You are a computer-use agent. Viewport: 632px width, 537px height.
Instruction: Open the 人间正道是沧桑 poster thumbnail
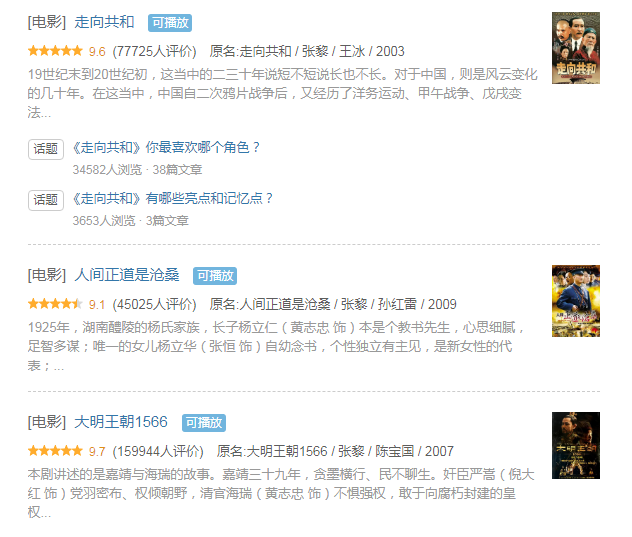(576, 301)
